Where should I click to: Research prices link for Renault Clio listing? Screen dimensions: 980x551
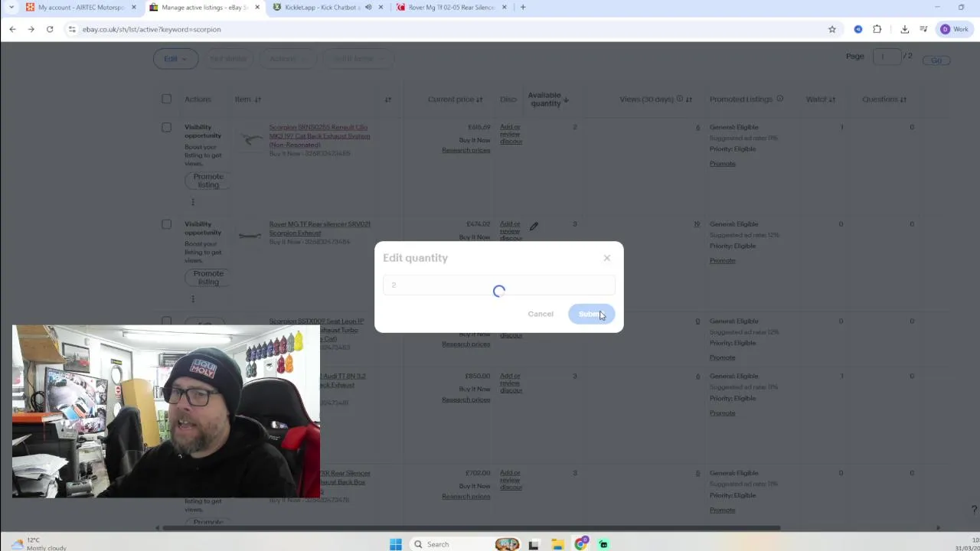tap(465, 150)
